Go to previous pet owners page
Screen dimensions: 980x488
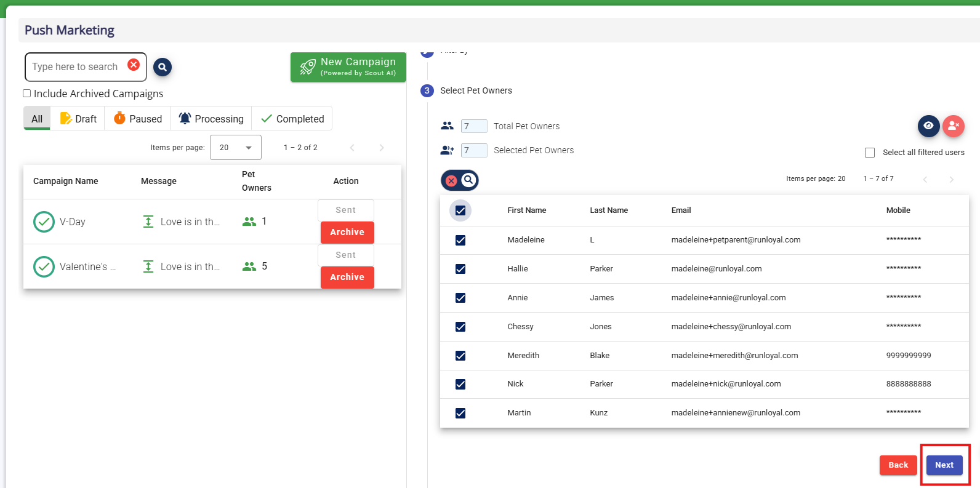(925, 179)
